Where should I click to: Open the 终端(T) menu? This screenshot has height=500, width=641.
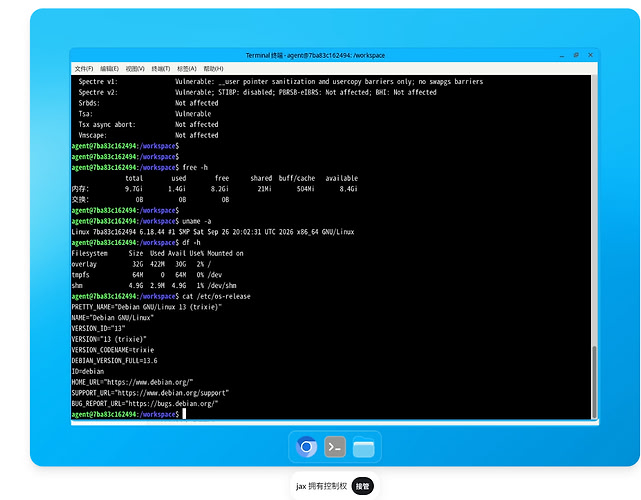pyautogui.click(x=161, y=69)
